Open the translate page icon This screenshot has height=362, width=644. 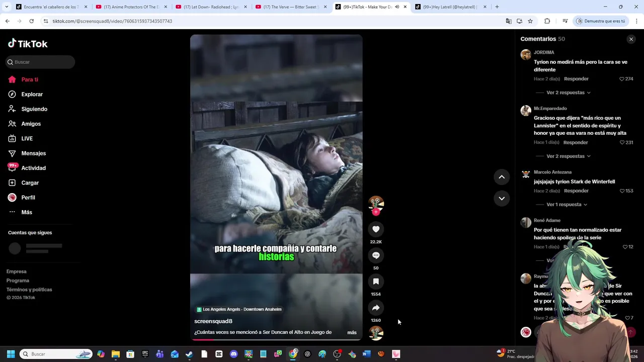pos(509,21)
